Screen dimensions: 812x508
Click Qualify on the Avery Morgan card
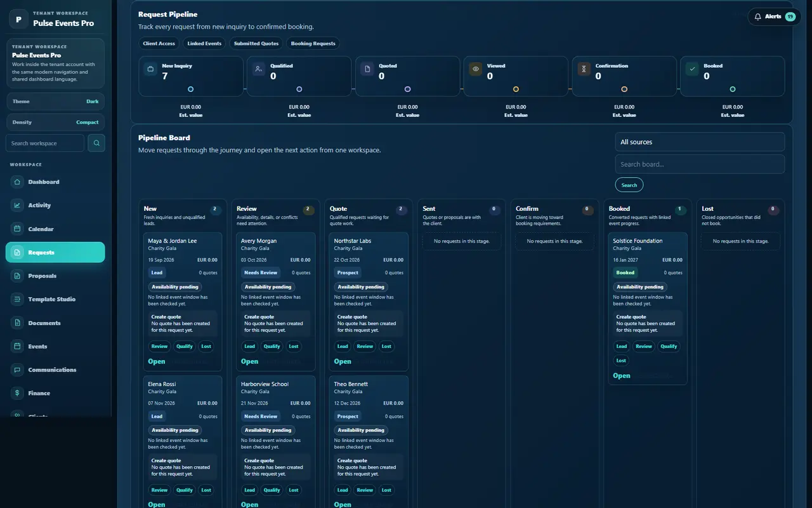click(272, 347)
